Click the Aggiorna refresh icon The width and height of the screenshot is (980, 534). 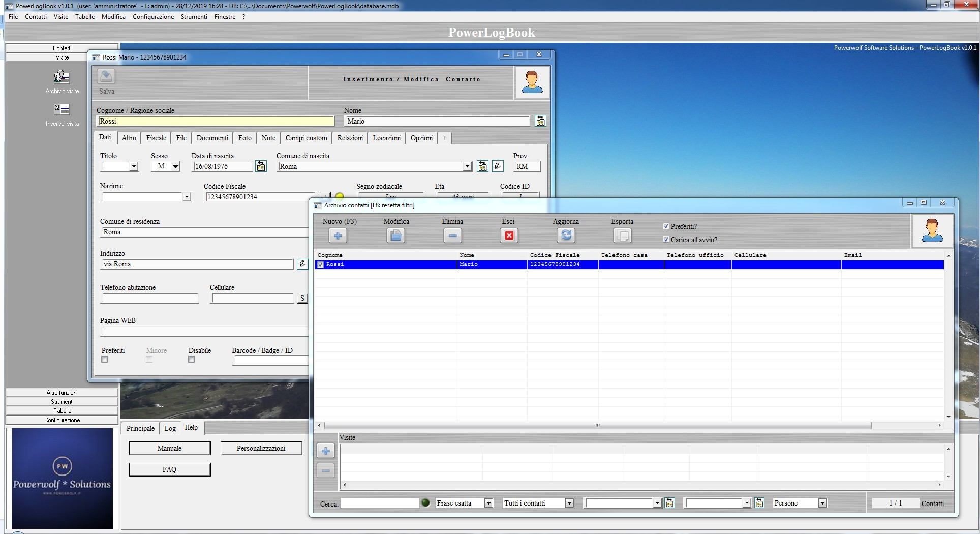(566, 235)
